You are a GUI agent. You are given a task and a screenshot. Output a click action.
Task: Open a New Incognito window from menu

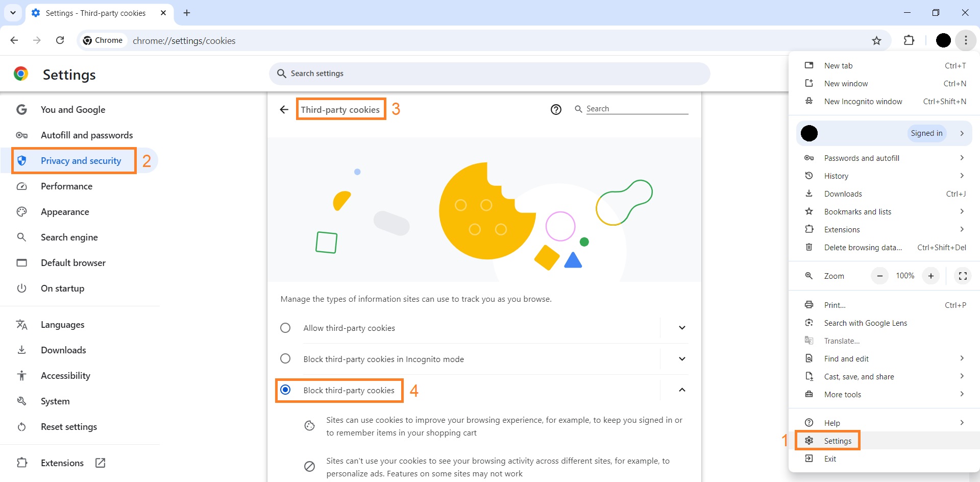coord(863,101)
